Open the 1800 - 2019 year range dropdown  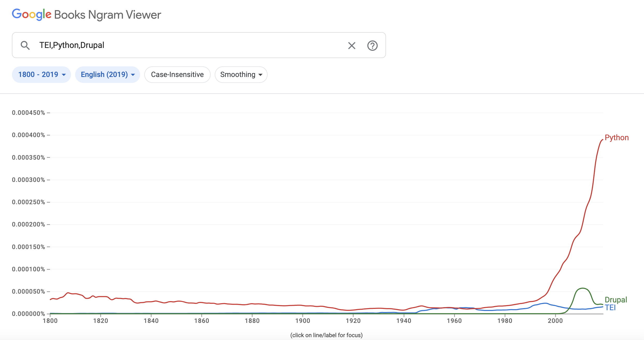coord(41,75)
